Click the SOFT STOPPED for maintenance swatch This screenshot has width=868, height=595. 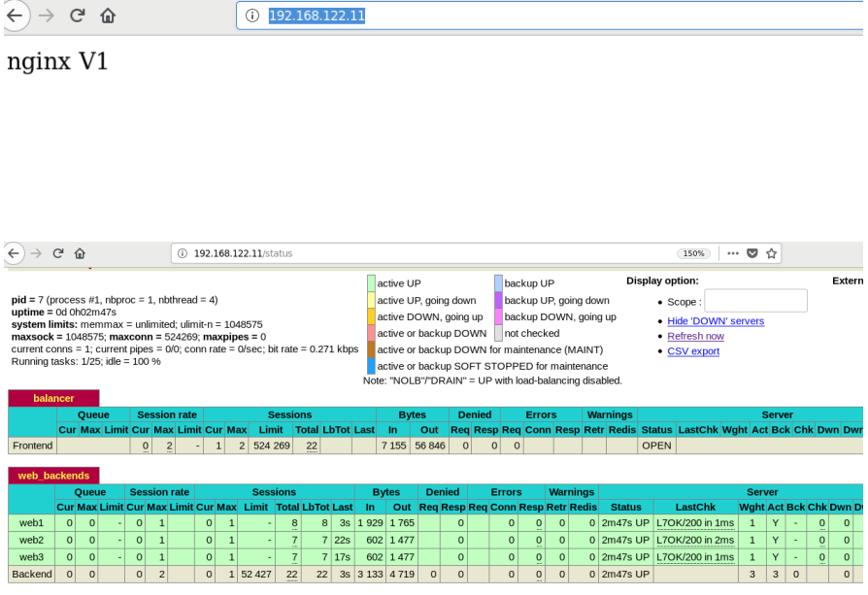pos(371,366)
